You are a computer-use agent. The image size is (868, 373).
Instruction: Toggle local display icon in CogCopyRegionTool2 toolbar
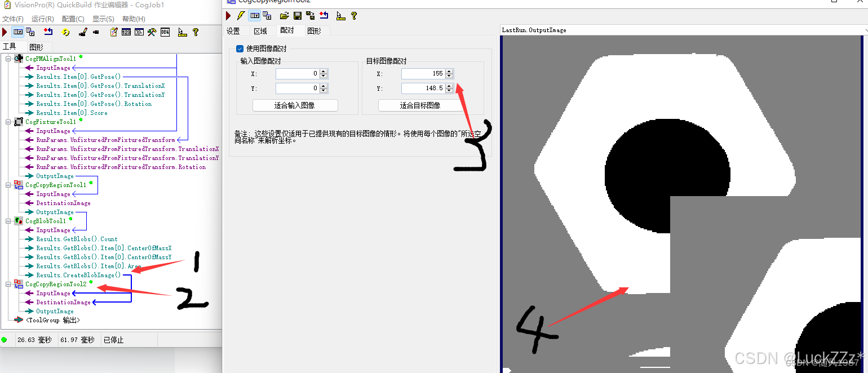click(x=255, y=15)
